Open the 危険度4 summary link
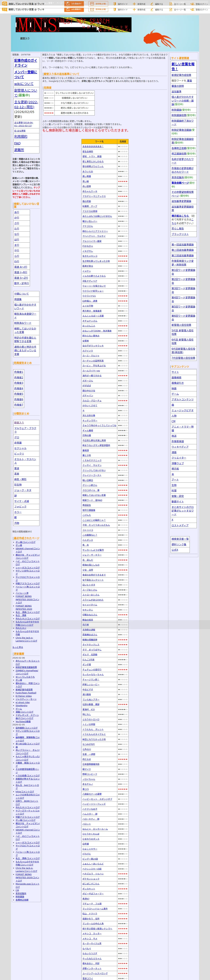 tap(19, 388)
